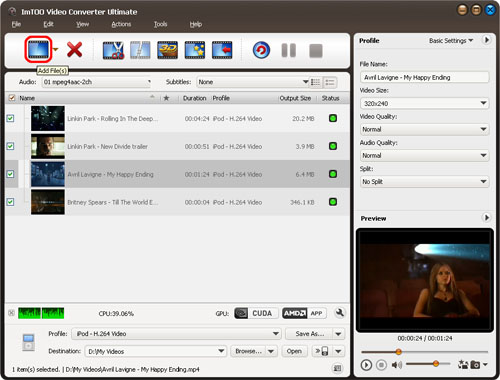Open the Video Quality dropdown
The image size is (500, 380).
[424, 129]
